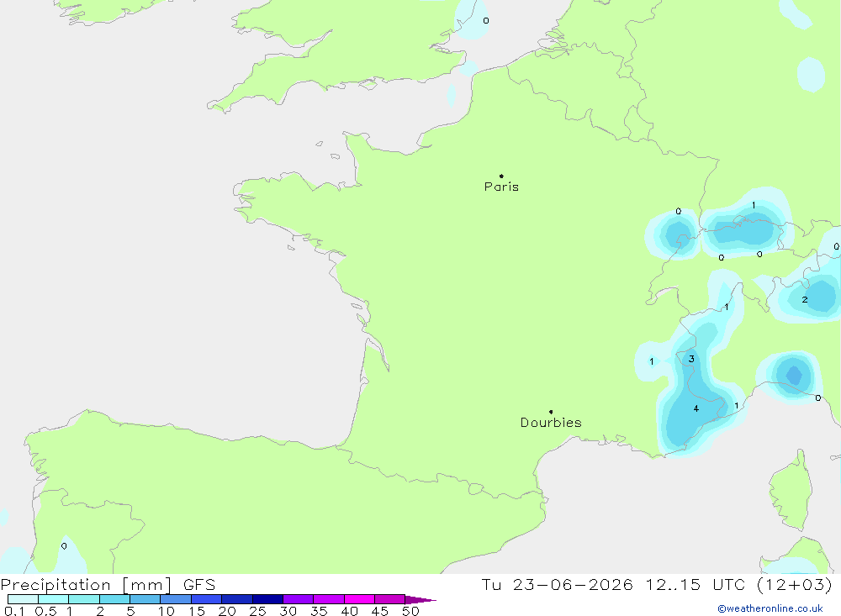Pick the 40–45 mm magenta legend swatch
Screen dimensions: 841x616
pyautogui.click(x=359, y=599)
